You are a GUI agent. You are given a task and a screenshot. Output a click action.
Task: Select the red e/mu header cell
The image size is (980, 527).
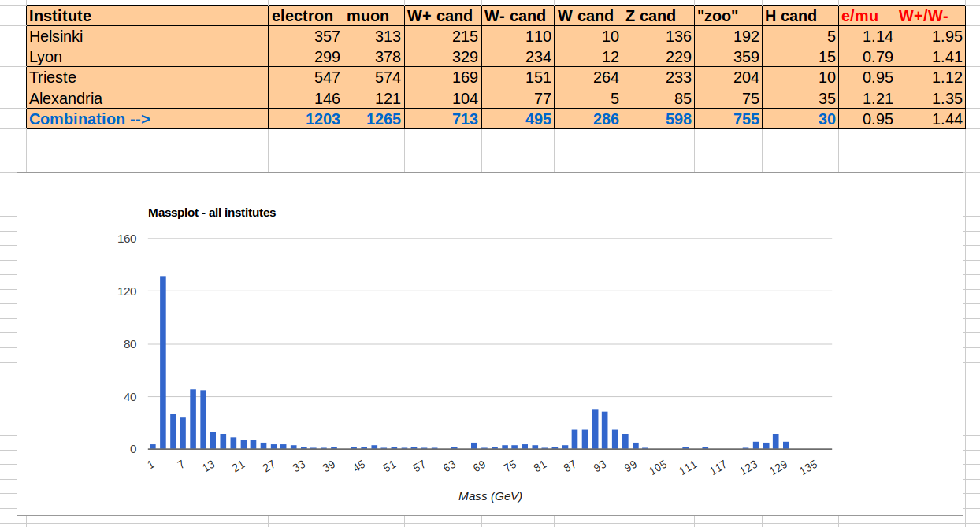867,16
